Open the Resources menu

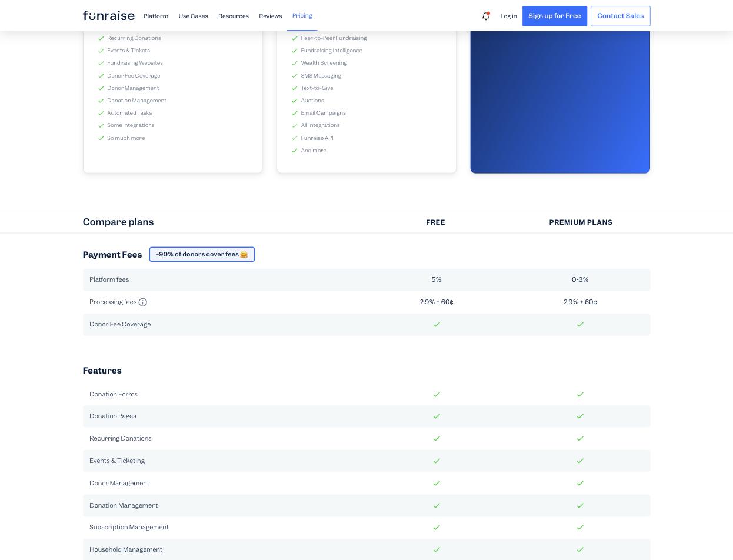coord(233,16)
